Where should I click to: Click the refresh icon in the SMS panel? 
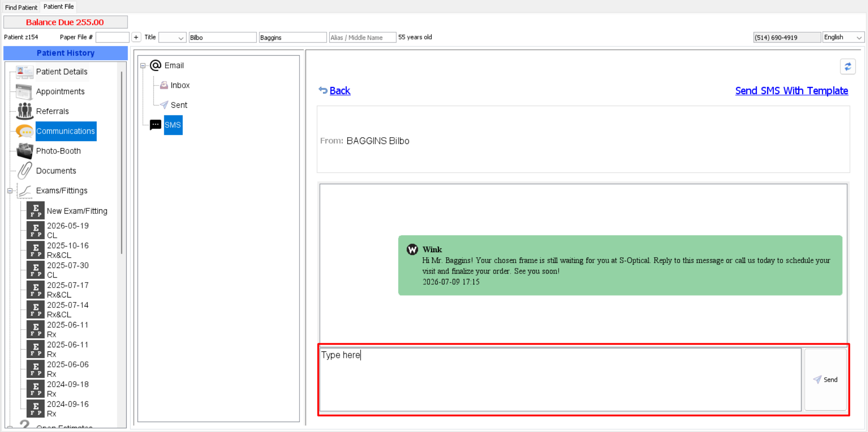tap(848, 67)
